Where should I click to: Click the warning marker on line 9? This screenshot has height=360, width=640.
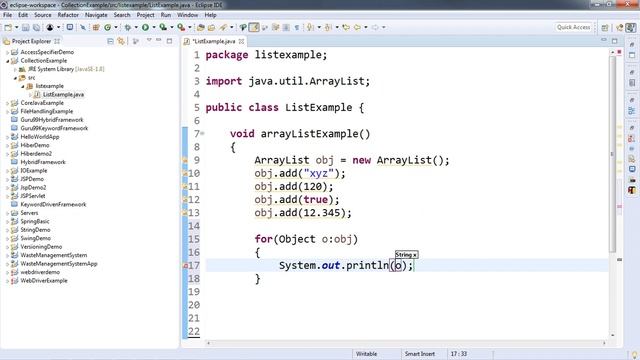185,160
